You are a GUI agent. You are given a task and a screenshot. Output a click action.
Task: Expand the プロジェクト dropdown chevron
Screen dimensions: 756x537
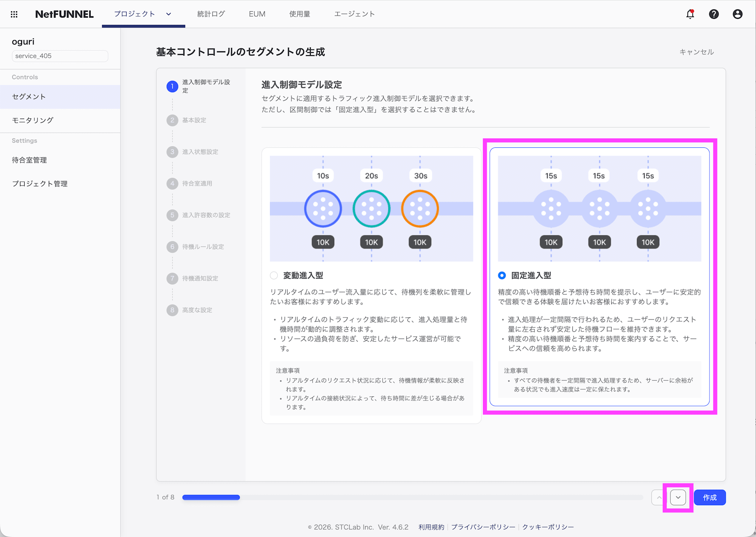[169, 14]
